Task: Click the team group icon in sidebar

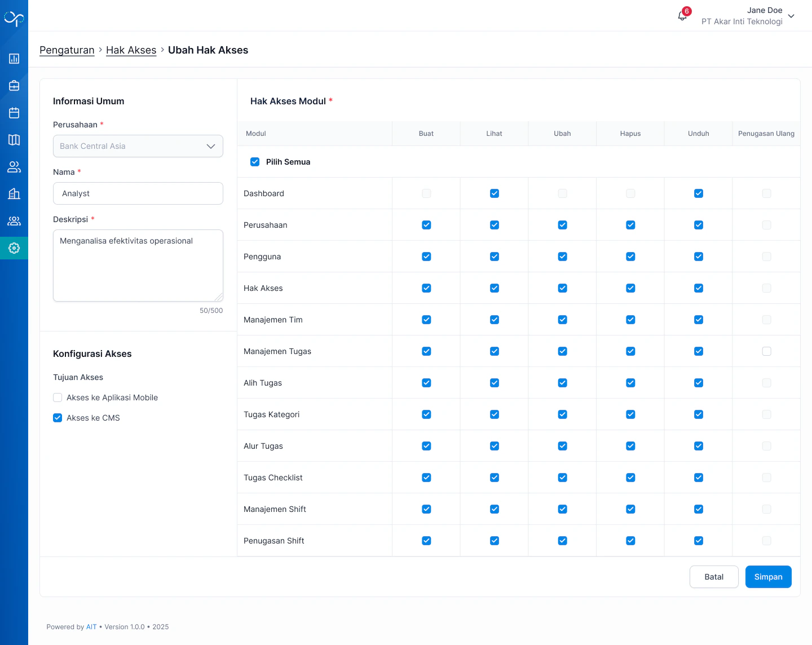Action: pyautogui.click(x=14, y=221)
